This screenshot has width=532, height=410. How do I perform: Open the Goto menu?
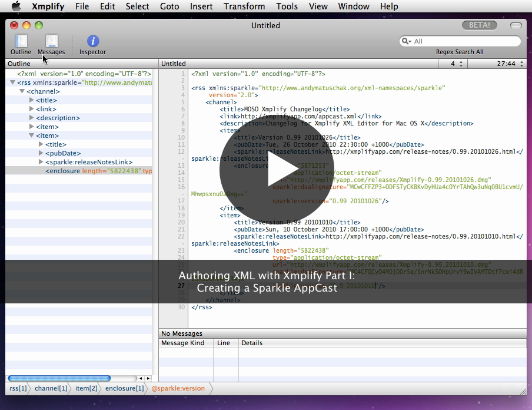coord(169,6)
